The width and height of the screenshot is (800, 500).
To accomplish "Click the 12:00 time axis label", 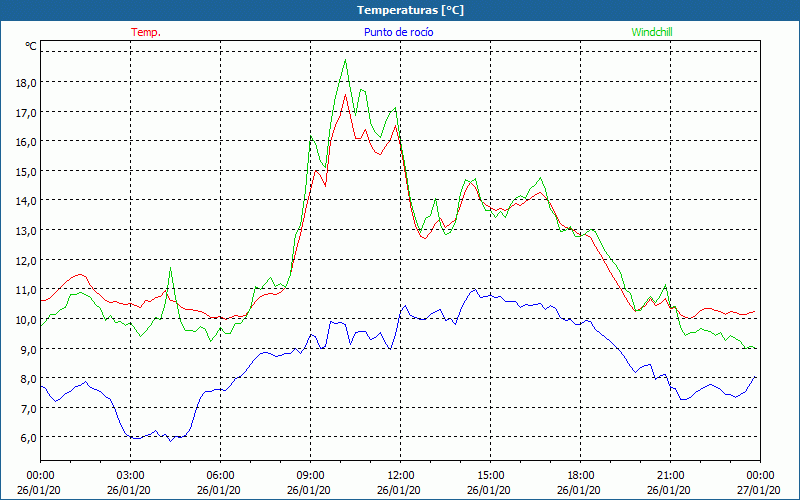I will click(401, 476).
